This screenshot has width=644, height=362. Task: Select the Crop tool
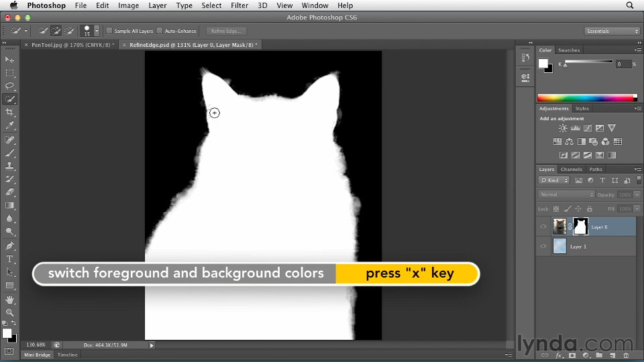(10, 112)
